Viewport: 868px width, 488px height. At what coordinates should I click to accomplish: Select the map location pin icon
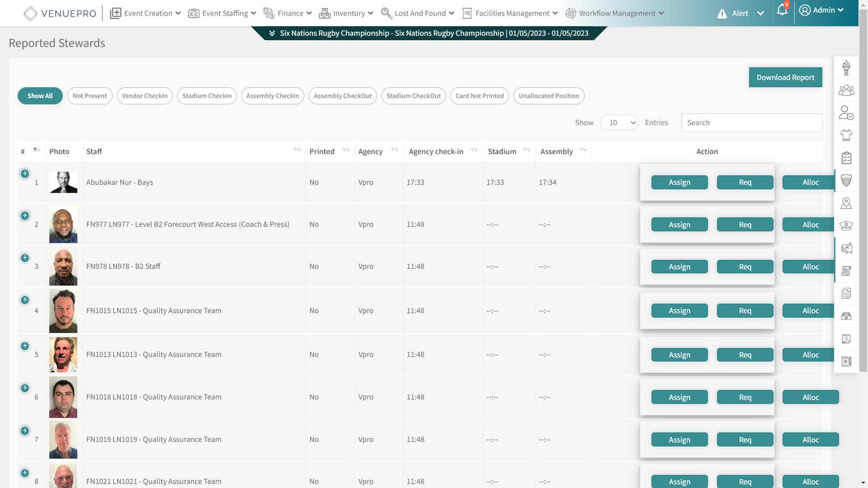[x=846, y=203]
